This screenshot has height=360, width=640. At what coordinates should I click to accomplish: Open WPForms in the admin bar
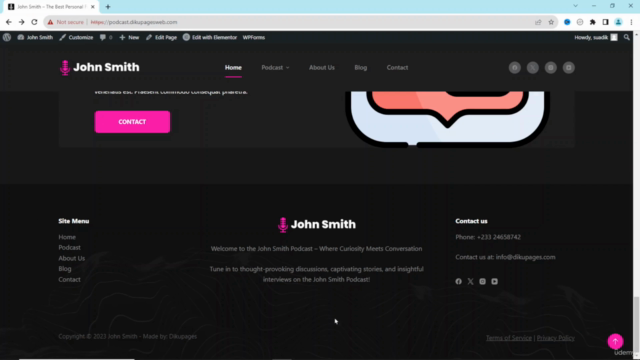254,37
